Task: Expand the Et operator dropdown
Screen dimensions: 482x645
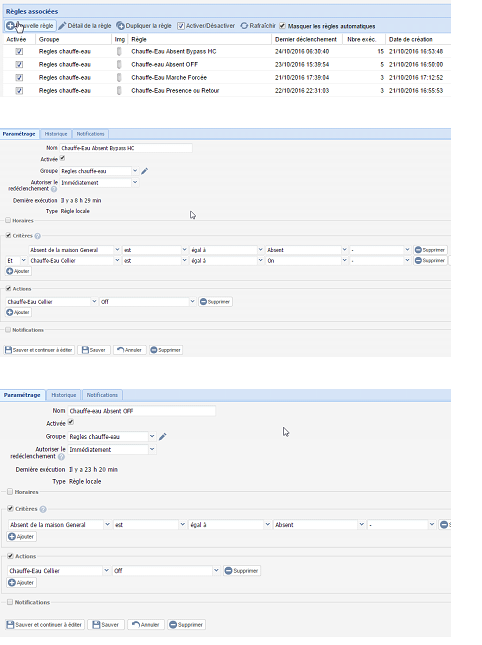Action: point(16,260)
